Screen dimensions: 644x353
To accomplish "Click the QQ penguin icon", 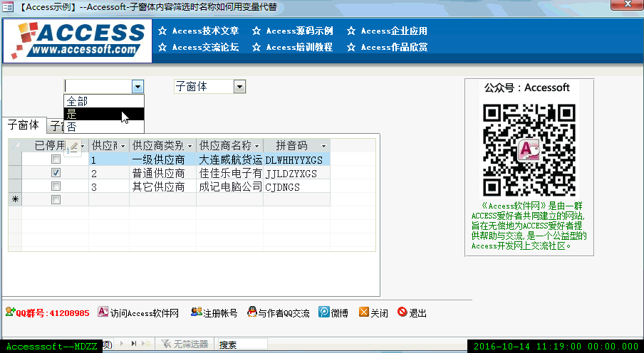I will point(251,312).
